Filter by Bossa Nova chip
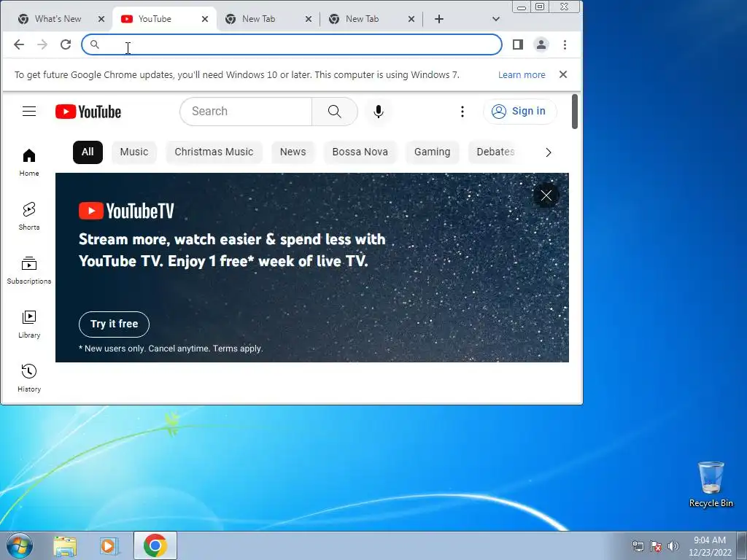The image size is (747, 560). coord(360,152)
